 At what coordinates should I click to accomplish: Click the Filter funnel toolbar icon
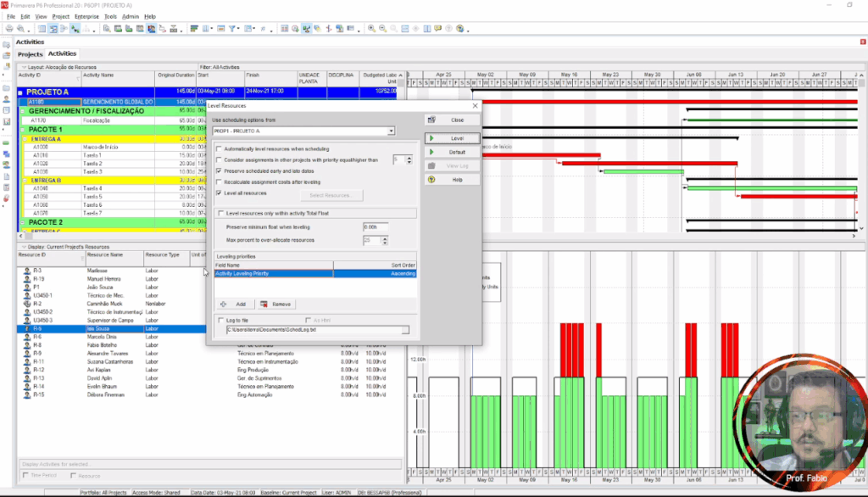(231, 29)
